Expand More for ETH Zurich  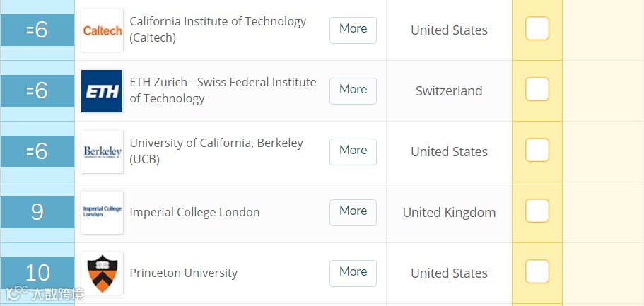353,90
